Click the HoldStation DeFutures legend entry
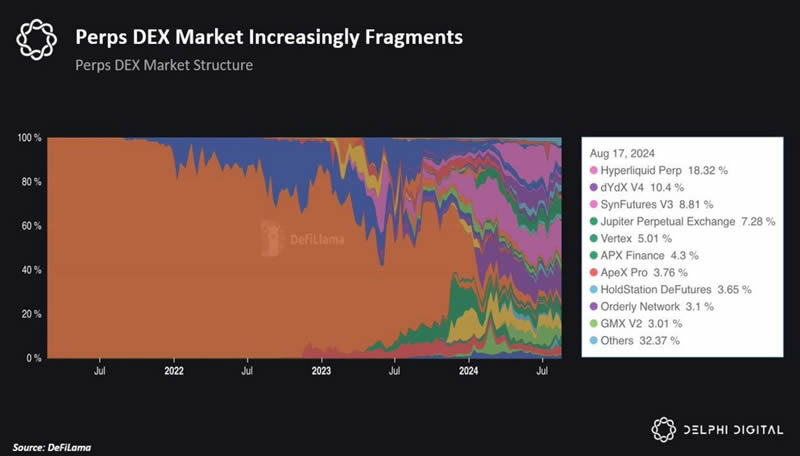 click(x=670, y=290)
